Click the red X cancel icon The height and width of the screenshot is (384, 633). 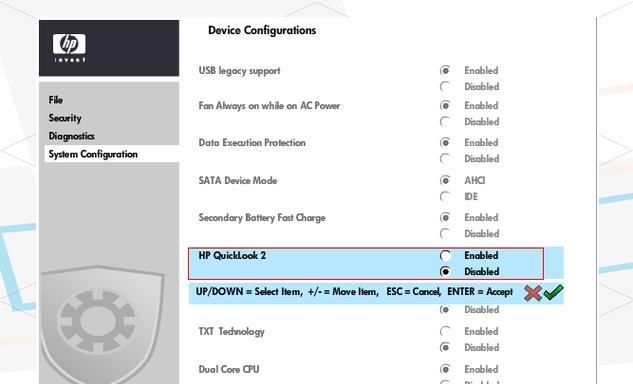[x=533, y=293]
